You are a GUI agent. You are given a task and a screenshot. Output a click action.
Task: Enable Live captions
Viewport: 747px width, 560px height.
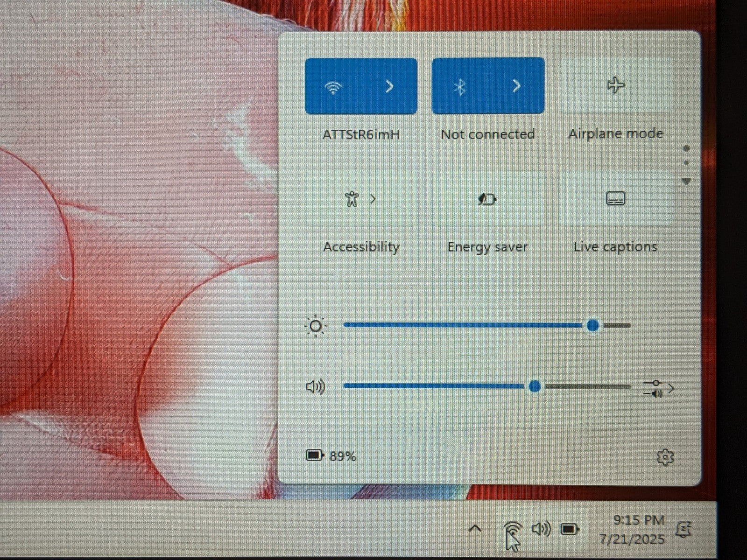615,199
